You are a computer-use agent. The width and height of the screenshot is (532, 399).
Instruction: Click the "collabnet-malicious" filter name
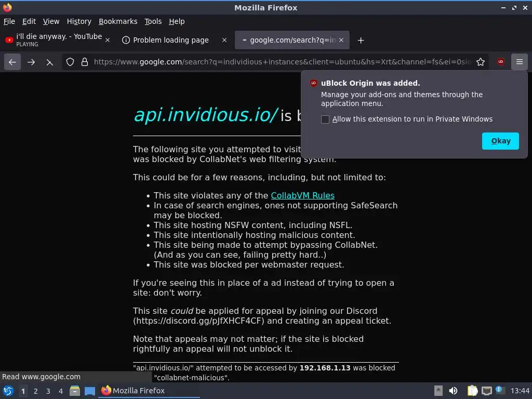pyautogui.click(x=191, y=378)
